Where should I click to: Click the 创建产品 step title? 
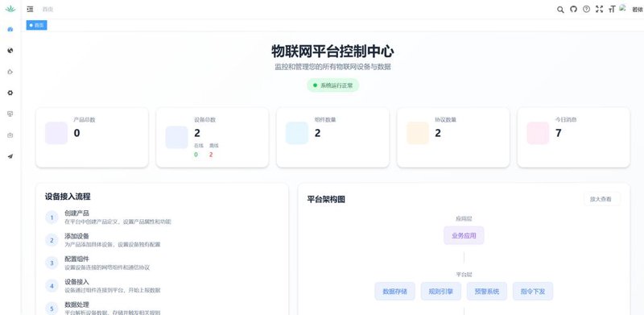click(x=76, y=213)
